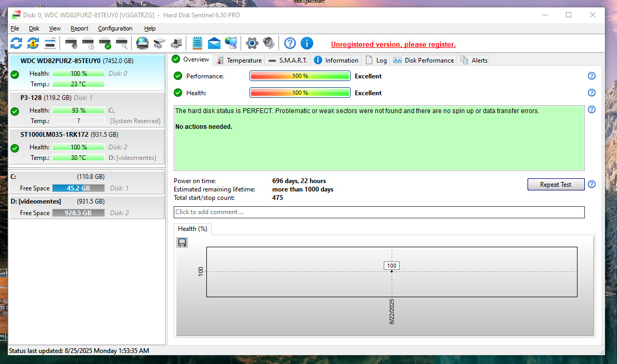Image resolution: width=617 pixels, height=364 pixels.
Task: Open the File menu
Action: click(x=15, y=28)
